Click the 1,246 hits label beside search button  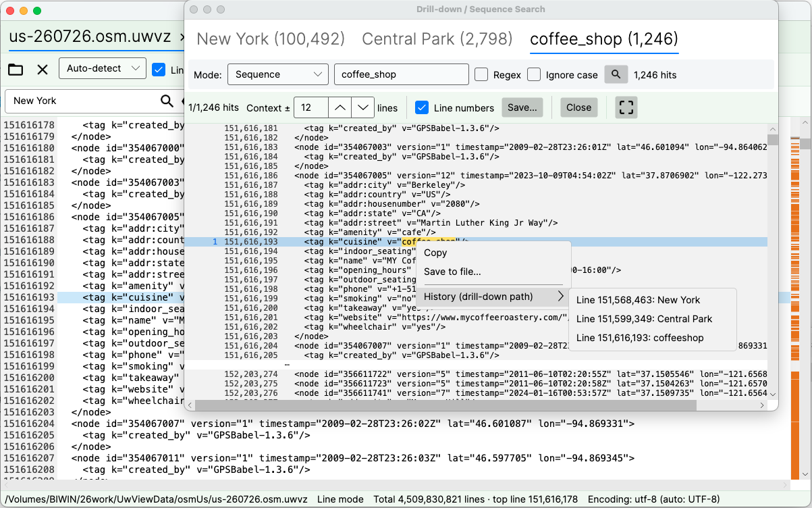tap(655, 75)
